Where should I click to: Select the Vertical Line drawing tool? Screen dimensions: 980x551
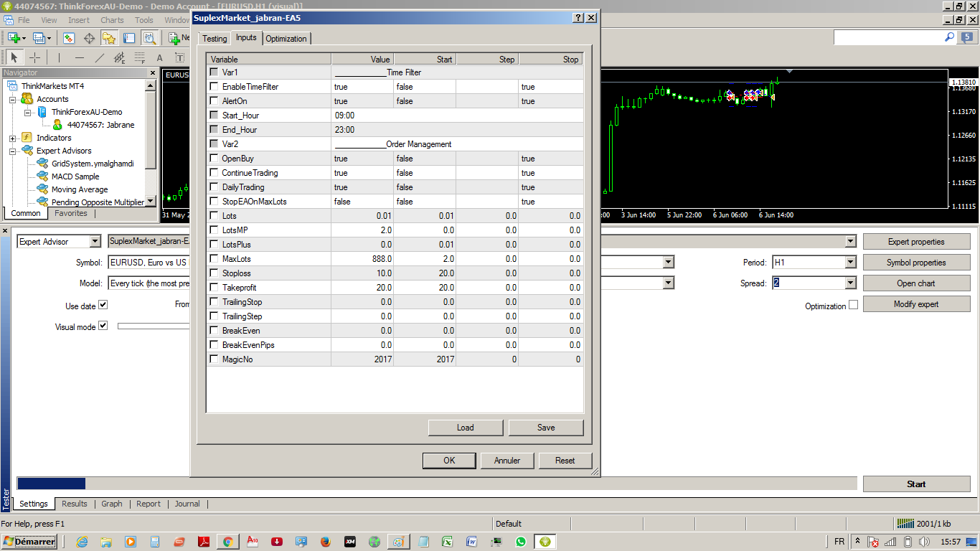point(59,57)
